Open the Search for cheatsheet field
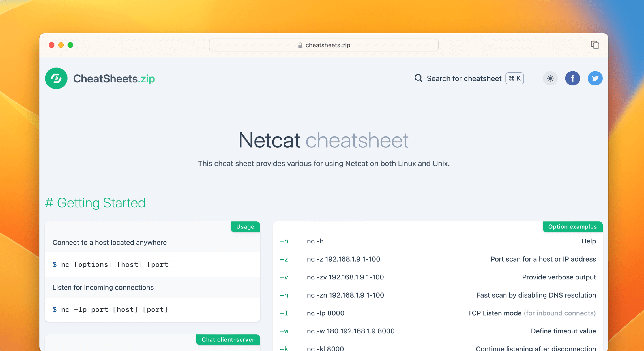 click(x=464, y=78)
